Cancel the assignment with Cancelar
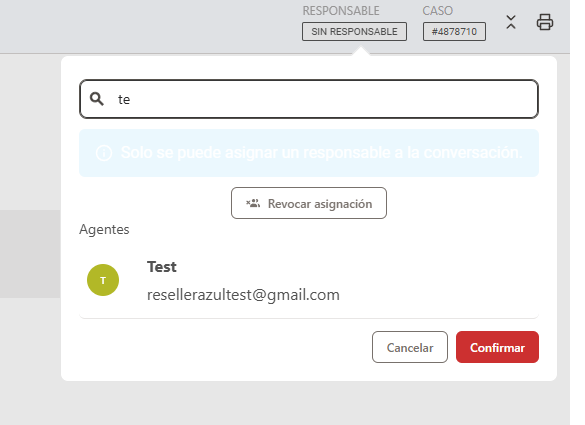 410,347
